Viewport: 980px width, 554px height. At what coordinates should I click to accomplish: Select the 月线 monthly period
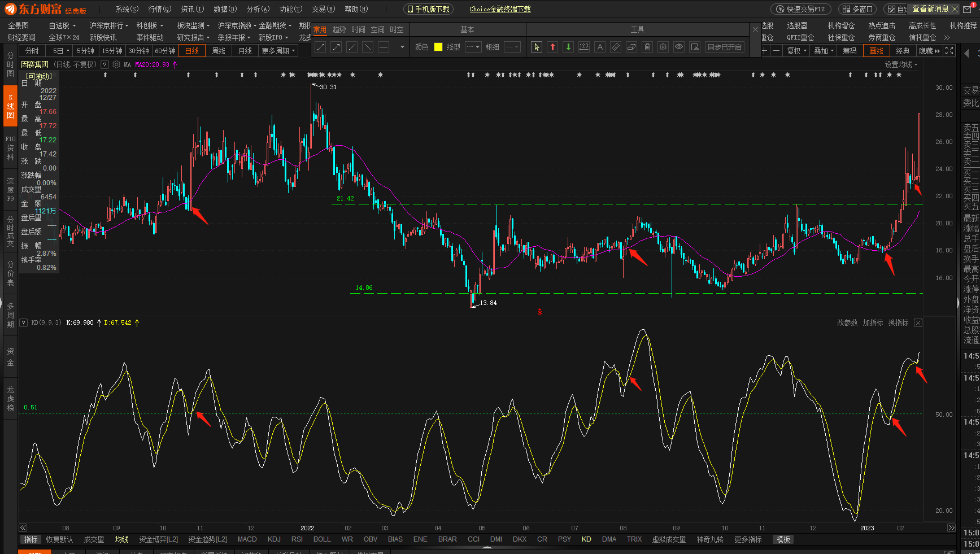coord(245,51)
